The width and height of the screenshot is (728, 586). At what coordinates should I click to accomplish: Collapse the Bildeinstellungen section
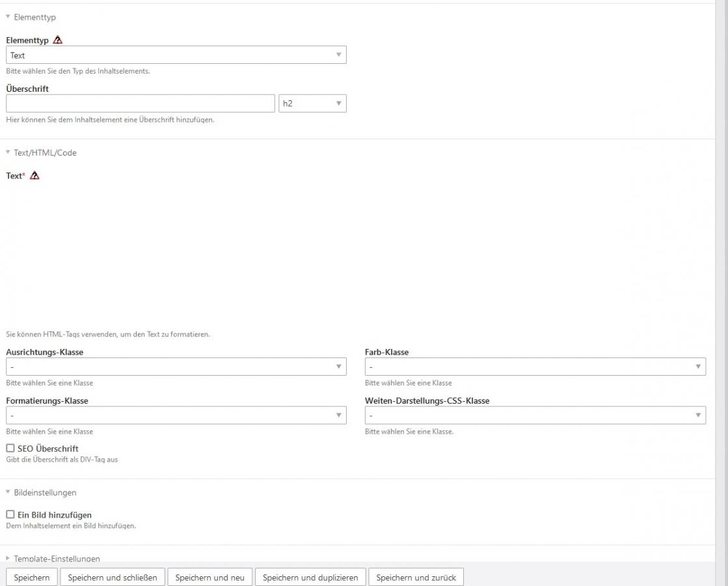click(x=42, y=493)
